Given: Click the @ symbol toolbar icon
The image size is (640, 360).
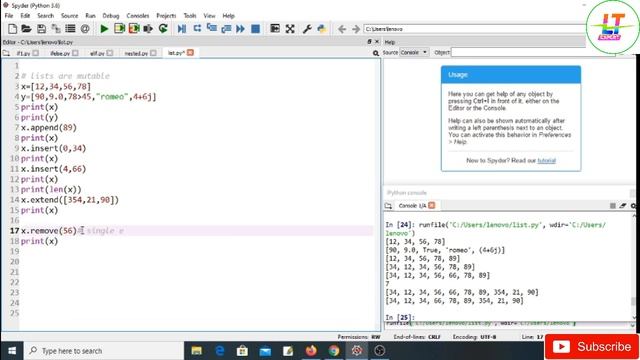Looking at the screenshot, I should [x=85, y=29].
